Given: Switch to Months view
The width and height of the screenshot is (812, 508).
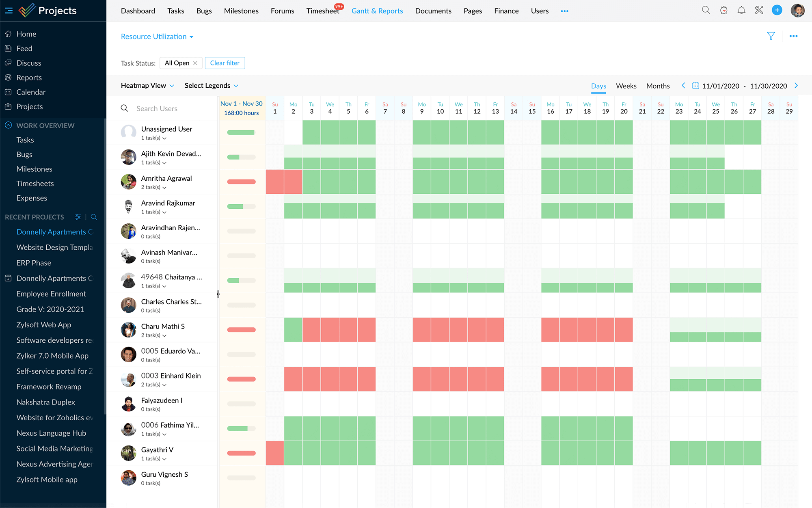Looking at the screenshot, I should click(x=658, y=85).
